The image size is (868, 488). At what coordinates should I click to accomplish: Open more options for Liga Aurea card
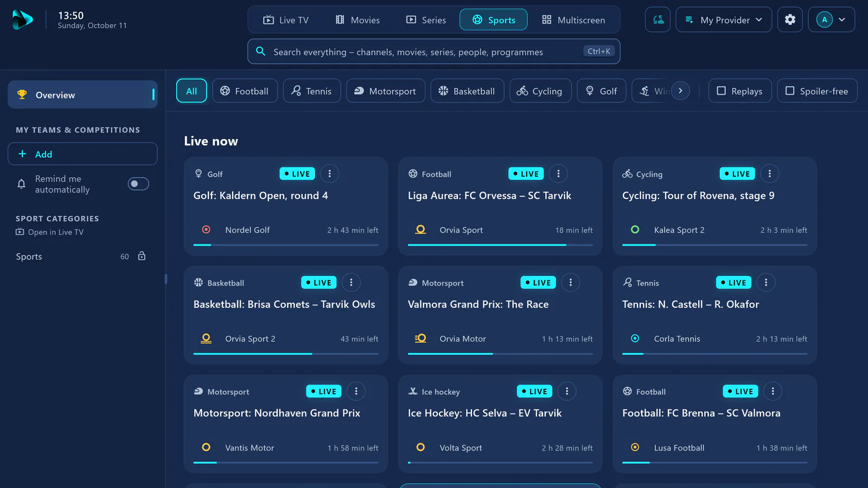pos(558,174)
